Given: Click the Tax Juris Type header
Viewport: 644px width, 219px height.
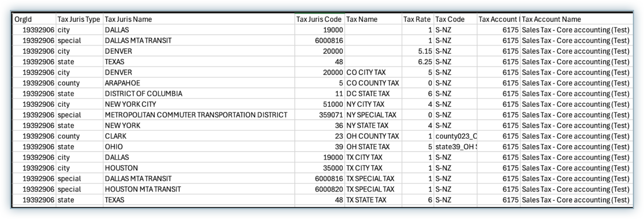Looking at the screenshot, I should tap(79, 19).
